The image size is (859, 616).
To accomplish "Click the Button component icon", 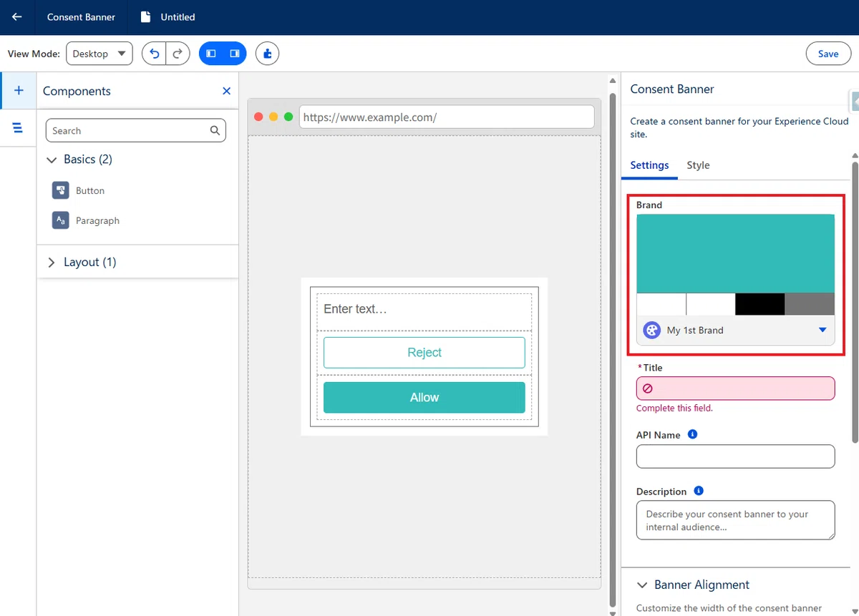I will pos(60,190).
